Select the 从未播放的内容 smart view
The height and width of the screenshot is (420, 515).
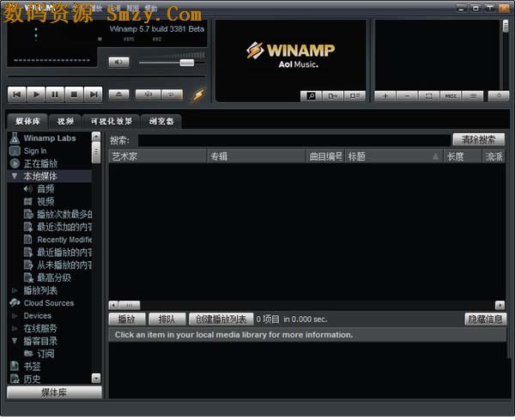point(58,265)
